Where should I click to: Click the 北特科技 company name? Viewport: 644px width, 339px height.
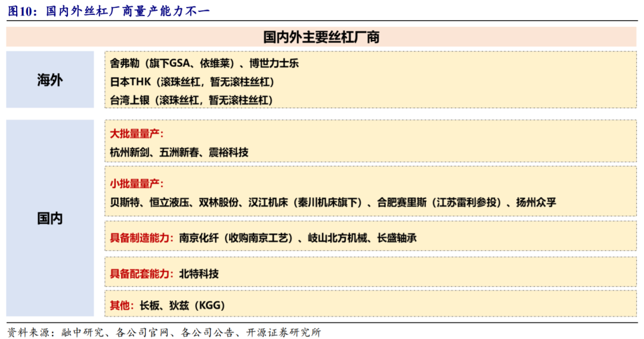point(199,274)
